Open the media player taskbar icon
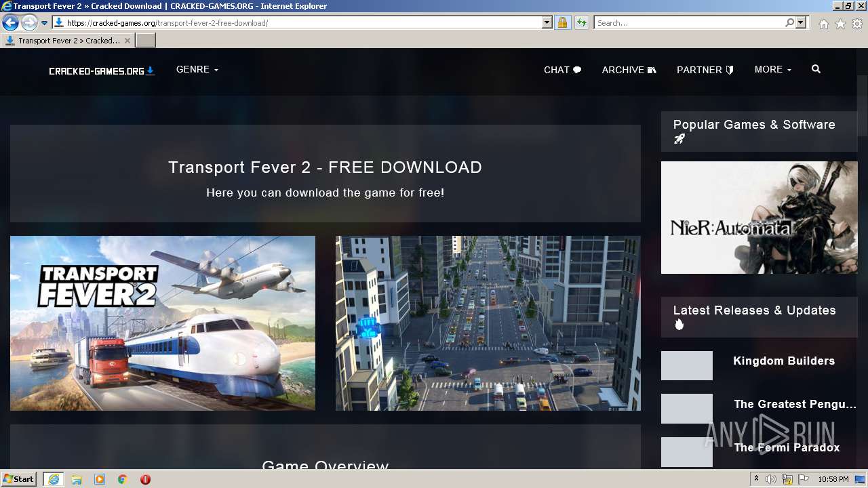Screen dimensions: 868x488 100,479
